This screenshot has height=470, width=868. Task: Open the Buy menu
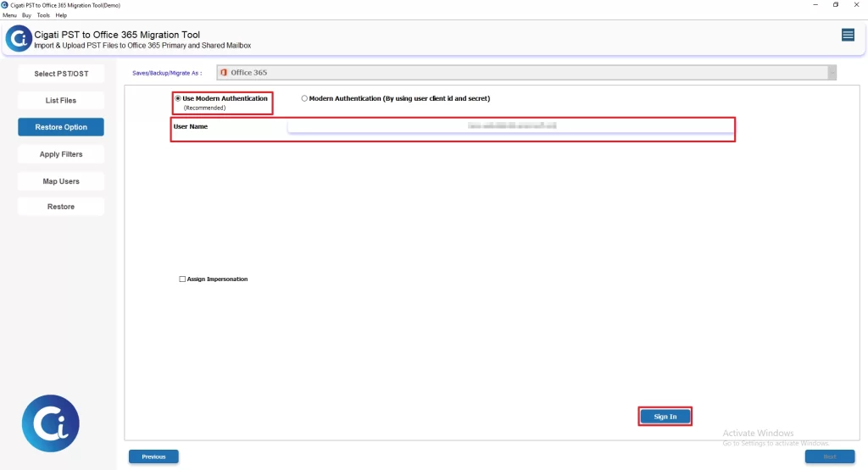click(26, 15)
